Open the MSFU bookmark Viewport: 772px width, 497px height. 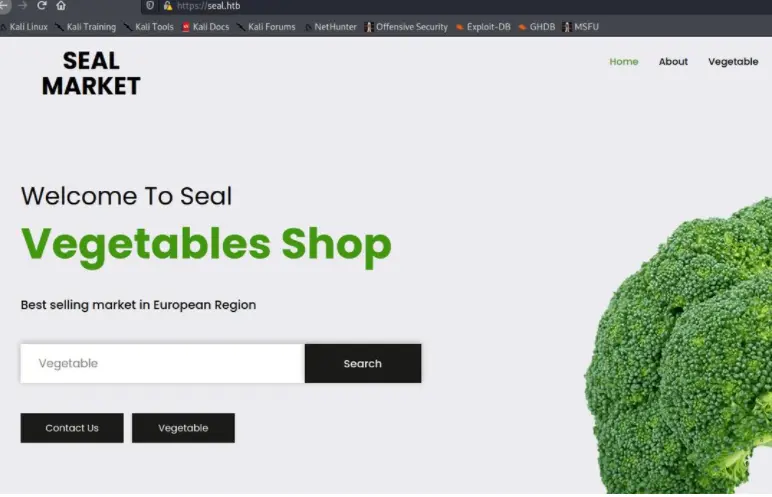[581, 27]
